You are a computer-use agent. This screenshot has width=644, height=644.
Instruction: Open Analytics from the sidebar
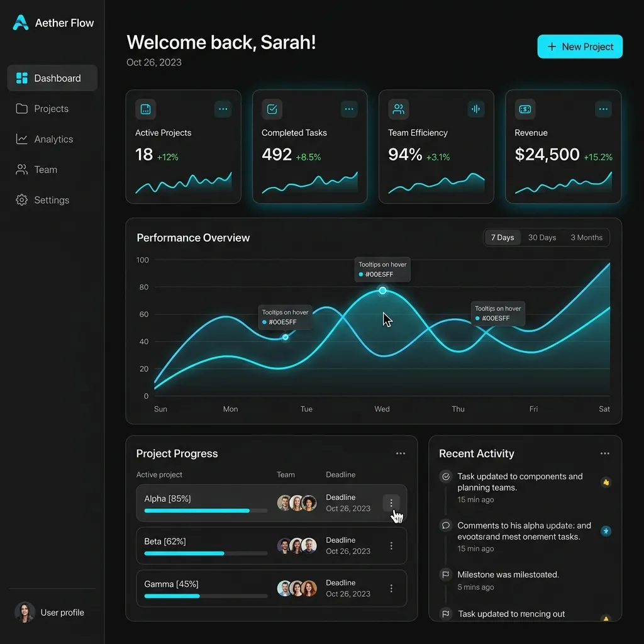[52, 139]
